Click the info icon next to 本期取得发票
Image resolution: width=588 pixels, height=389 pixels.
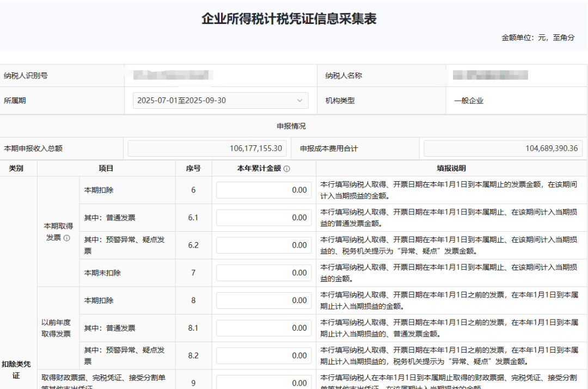tap(67, 238)
